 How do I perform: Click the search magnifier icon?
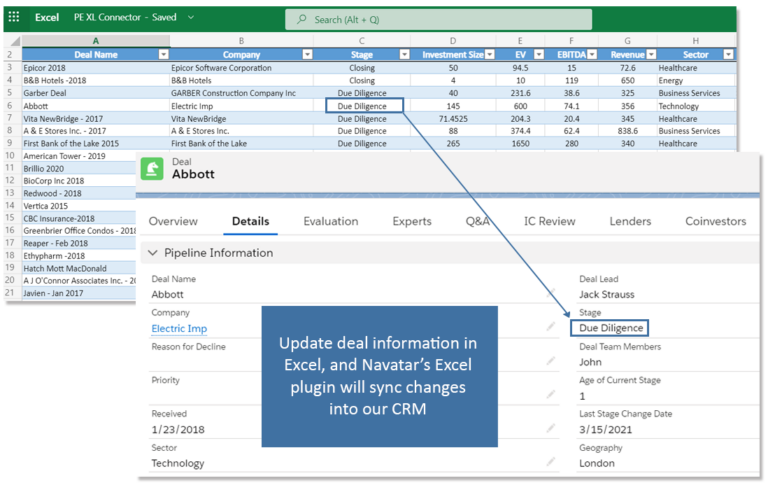(x=302, y=19)
